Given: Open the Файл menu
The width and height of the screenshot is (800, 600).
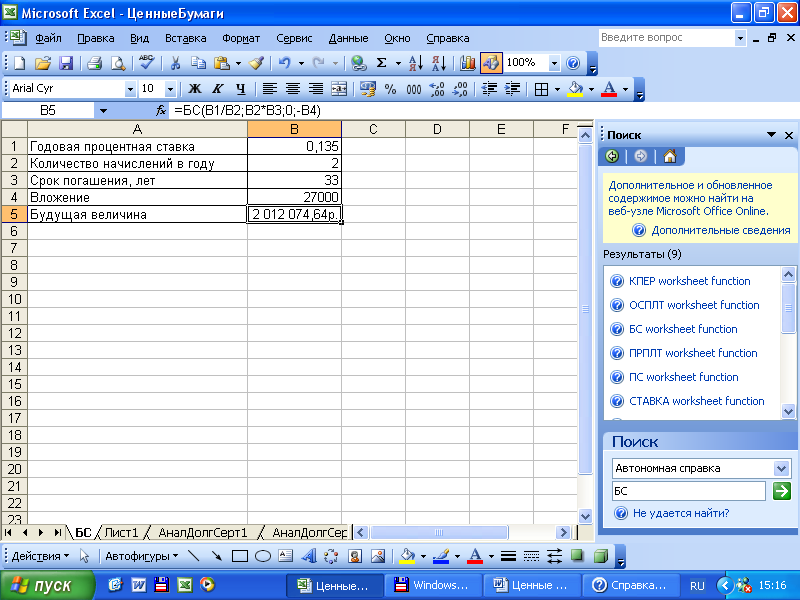Looking at the screenshot, I should click(x=48, y=38).
